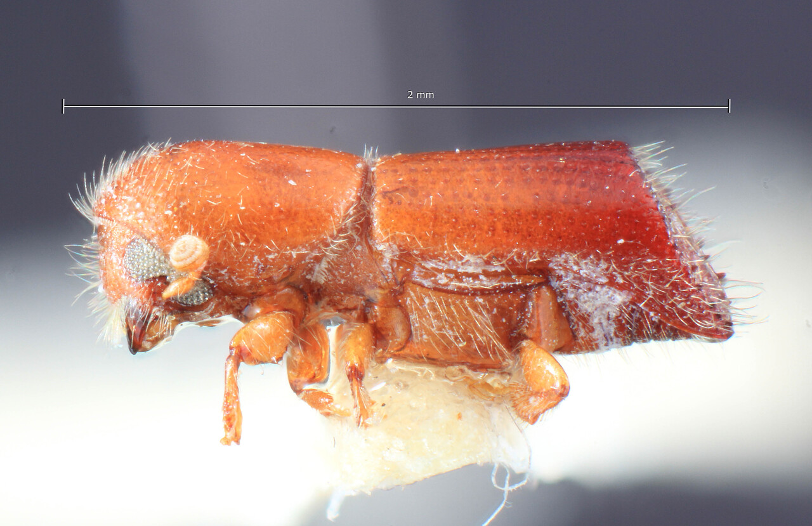Viewport: 812px width, 526px height.
Task: Click the beetle's gray compound eye
Action: pyautogui.click(x=144, y=260)
